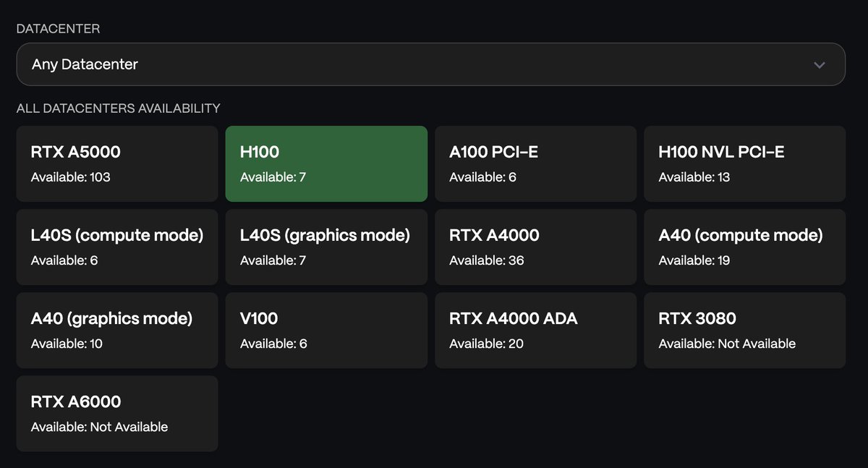Select the RTX A4000 ADA card

pyautogui.click(x=535, y=330)
